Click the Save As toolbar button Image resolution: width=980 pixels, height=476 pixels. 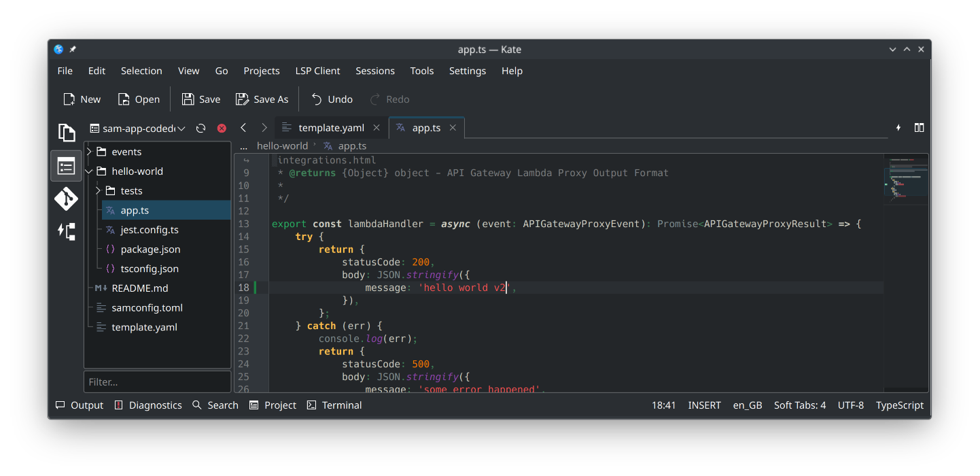pos(262,99)
